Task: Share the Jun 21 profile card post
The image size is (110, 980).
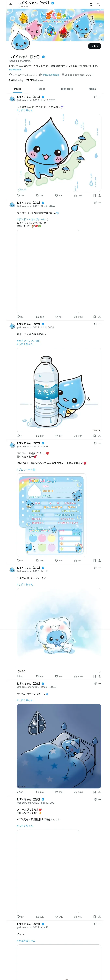Action: tap(100, 560)
